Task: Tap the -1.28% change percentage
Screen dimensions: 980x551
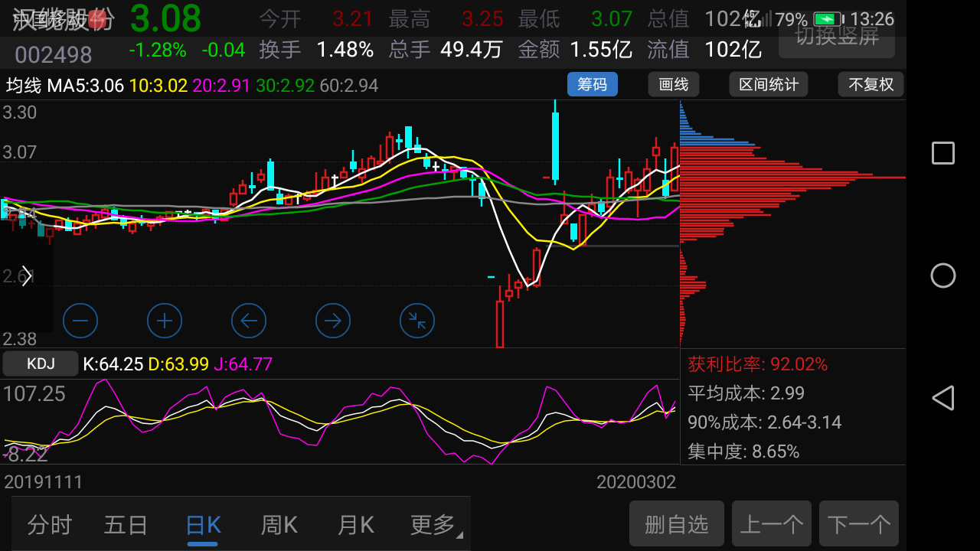Action: tap(158, 51)
